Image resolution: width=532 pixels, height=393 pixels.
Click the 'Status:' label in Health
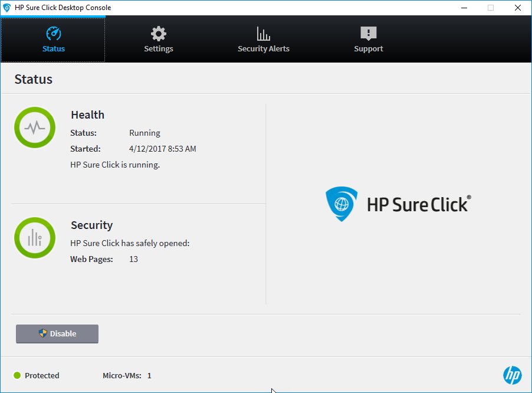84,133
